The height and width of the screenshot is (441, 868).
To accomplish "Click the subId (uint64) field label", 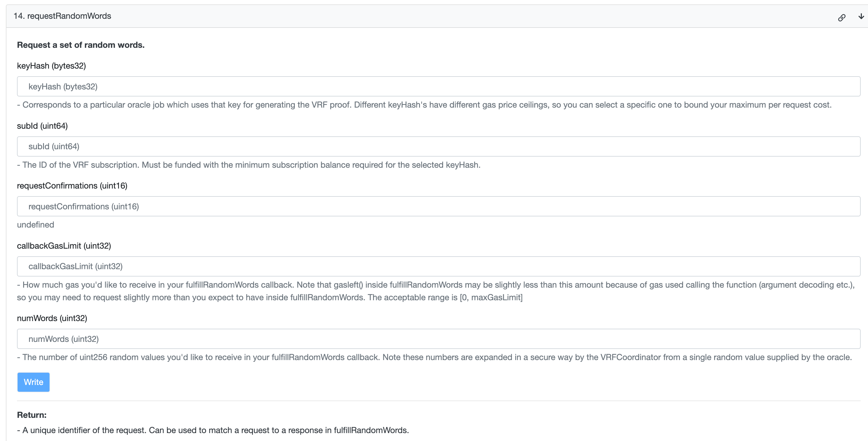I will [42, 126].
